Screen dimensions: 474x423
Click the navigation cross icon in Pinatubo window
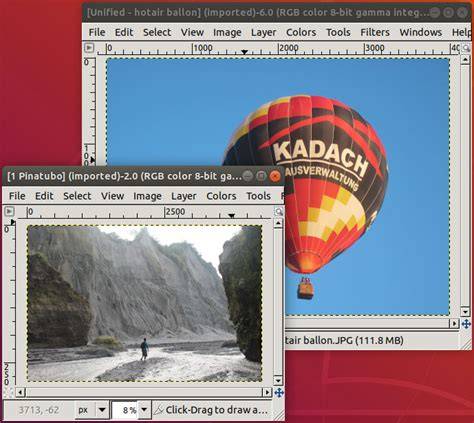(279, 393)
